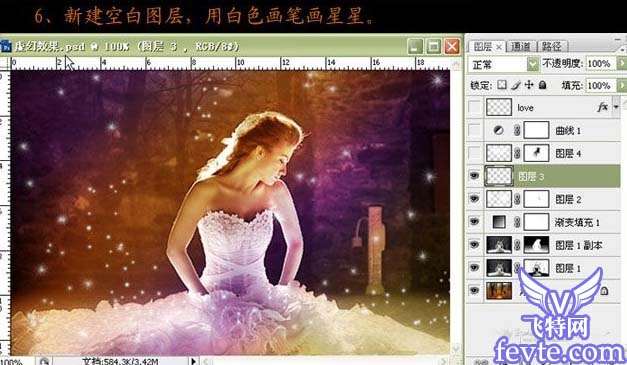Screen dimensions: 627x365
Task: Click the lock all padlock icon
Action: (x=543, y=85)
